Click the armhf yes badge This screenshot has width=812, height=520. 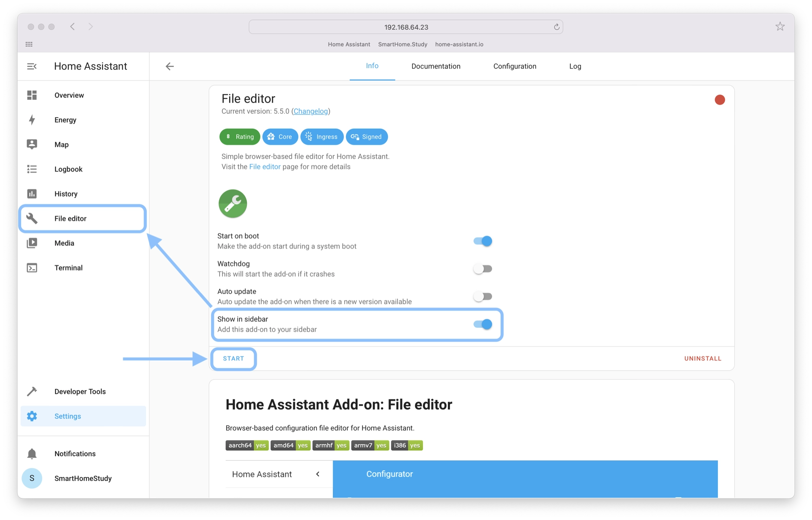(x=331, y=445)
